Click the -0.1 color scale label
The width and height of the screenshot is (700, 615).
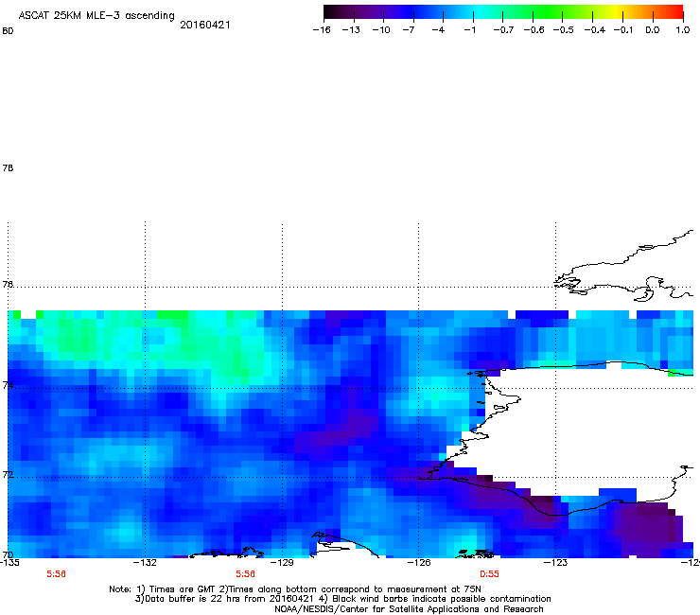click(x=622, y=30)
